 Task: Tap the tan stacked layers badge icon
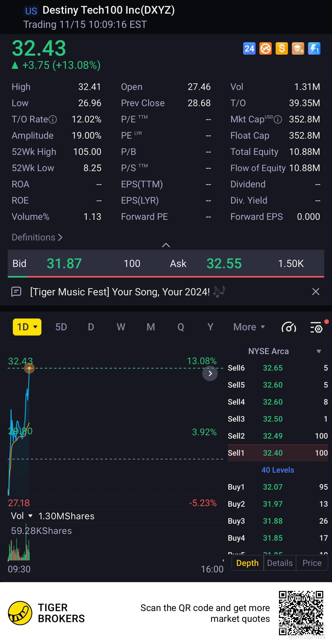[x=298, y=48]
